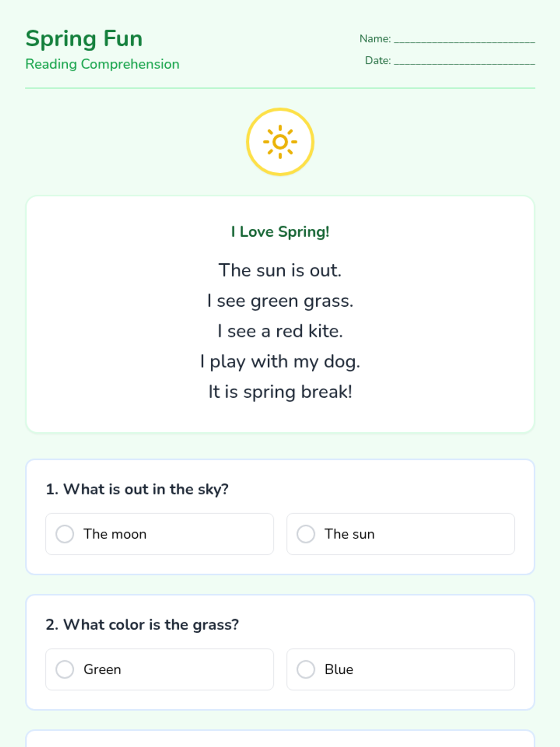This screenshot has width=560, height=747.
Task: Click the line "I see a red kite."
Action: tap(280, 331)
